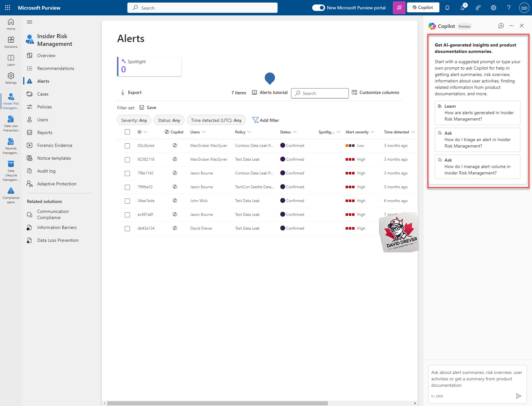Expand the Alert severity column menu
Viewport: 532px width, 406px height.
click(x=373, y=132)
